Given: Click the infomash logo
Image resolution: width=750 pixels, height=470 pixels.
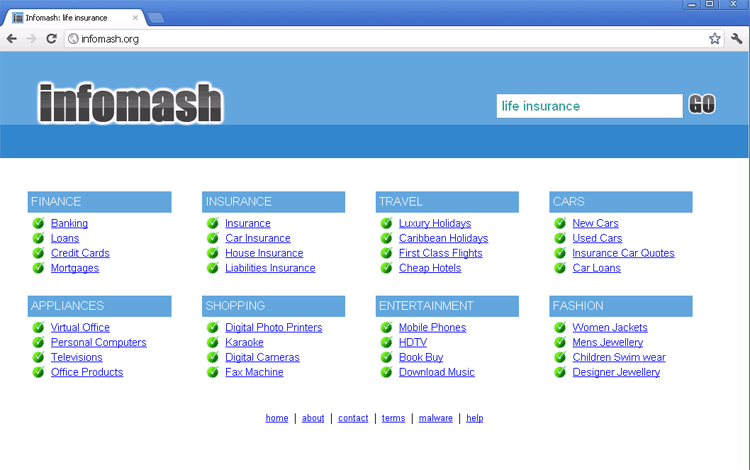Looking at the screenshot, I should pyautogui.click(x=130, y=103).
